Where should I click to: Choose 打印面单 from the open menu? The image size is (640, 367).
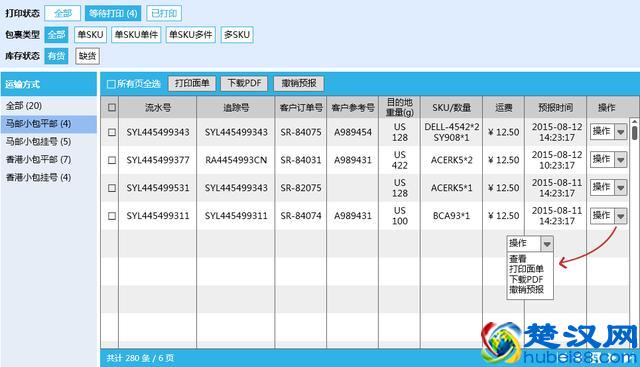526,269
